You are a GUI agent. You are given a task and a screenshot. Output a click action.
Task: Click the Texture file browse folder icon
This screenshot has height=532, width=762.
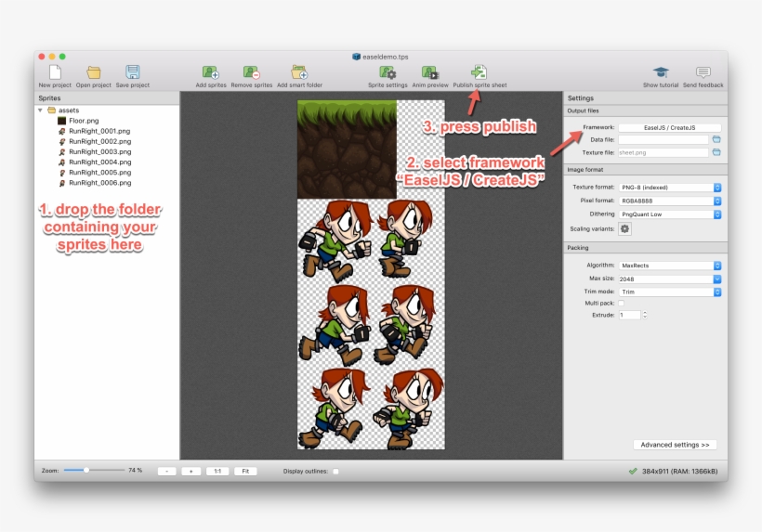tap(716, 152)
